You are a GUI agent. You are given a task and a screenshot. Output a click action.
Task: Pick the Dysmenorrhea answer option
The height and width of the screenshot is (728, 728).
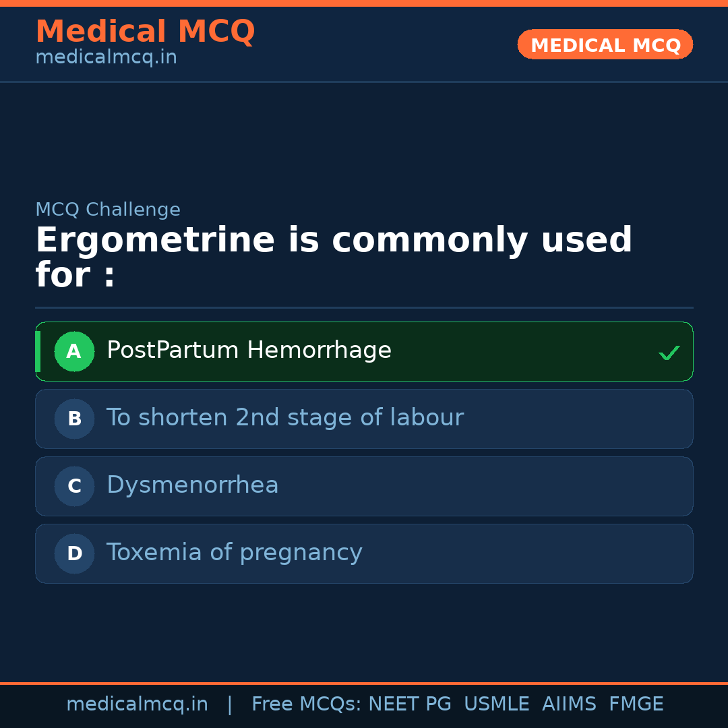point(192,485)
